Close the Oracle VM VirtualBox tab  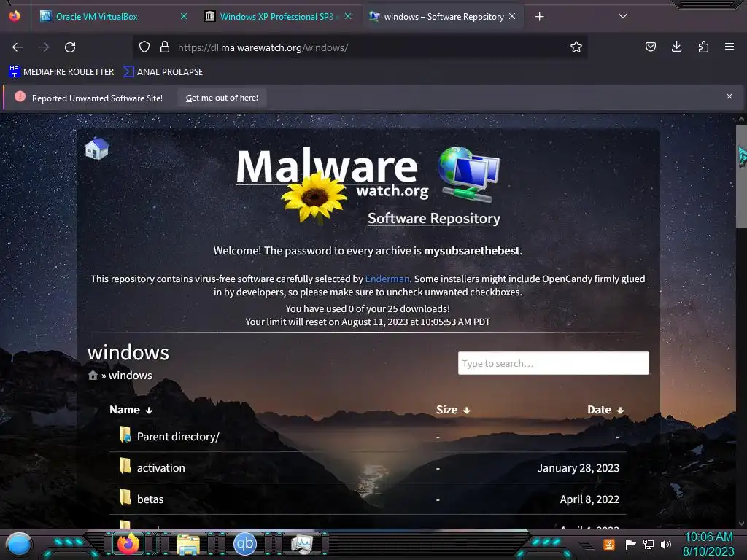pos(184,16)
